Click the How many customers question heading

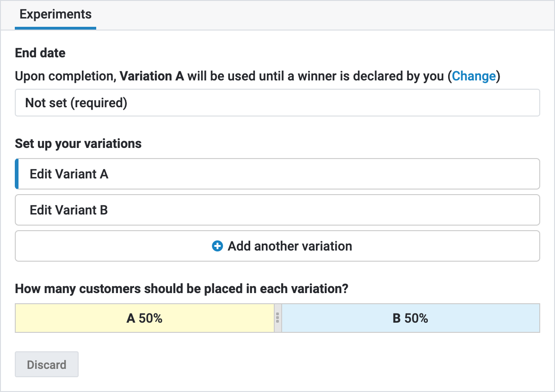[181, 289]
